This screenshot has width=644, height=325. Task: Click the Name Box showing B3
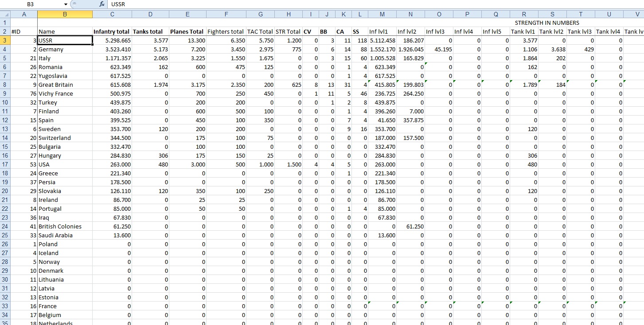click(x=31, y=4)
